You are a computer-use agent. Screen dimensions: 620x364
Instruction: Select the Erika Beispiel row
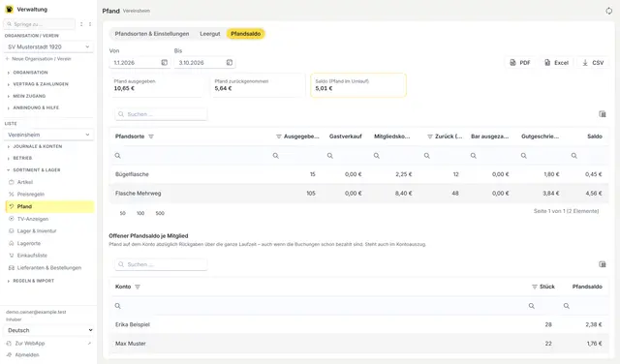[x=358, y=324]
